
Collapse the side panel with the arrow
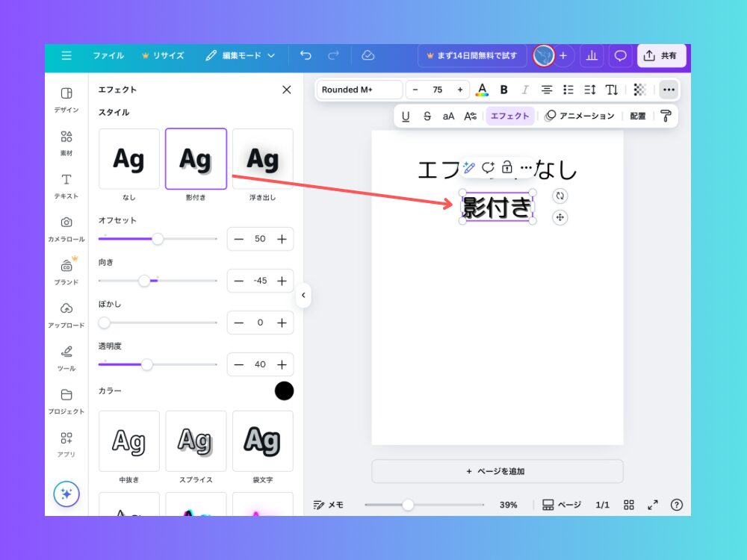[303, 295]
